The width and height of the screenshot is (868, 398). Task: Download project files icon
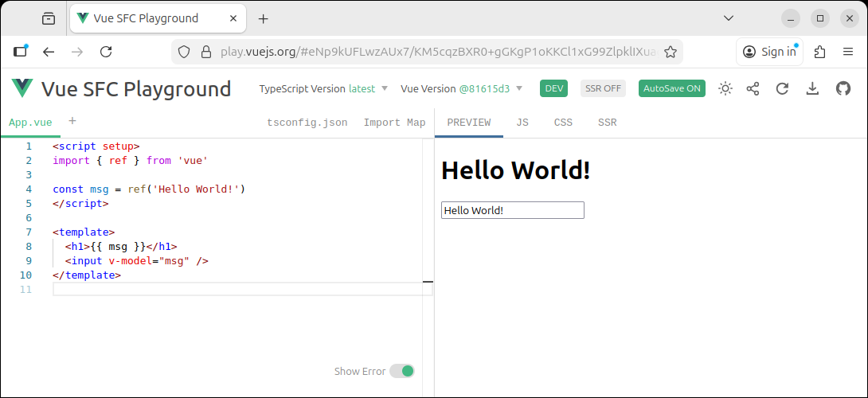pos(812,88)
